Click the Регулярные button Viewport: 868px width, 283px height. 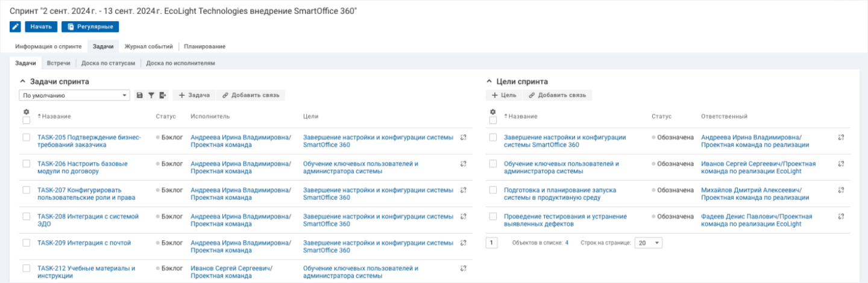90,26
